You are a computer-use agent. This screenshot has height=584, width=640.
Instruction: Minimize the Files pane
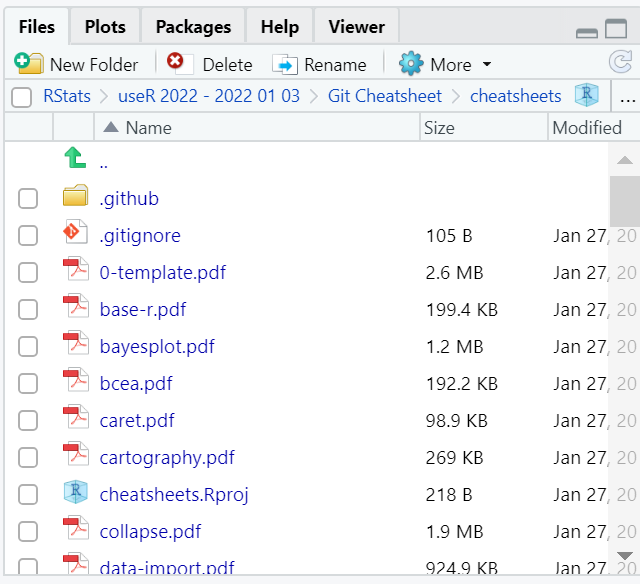point(587,33)
